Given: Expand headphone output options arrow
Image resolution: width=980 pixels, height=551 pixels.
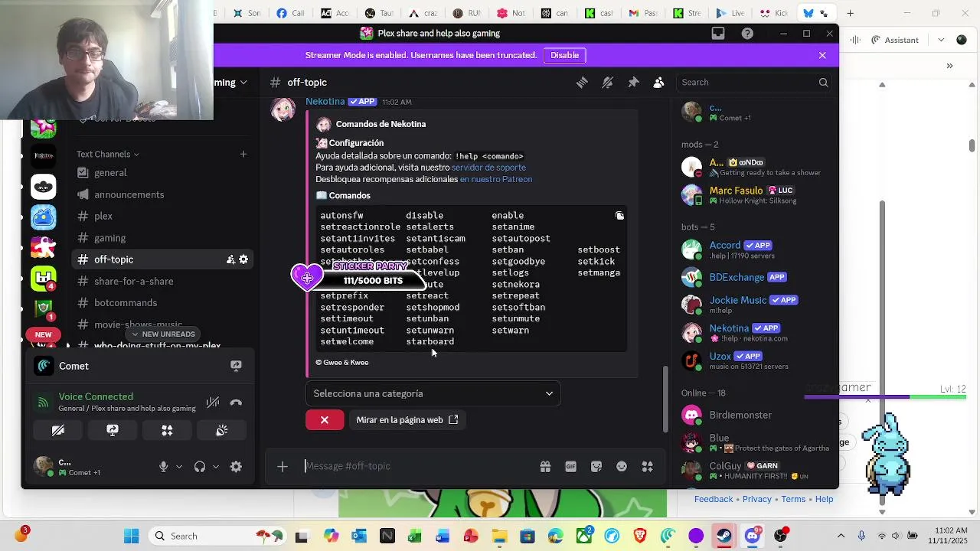Looking at the screenshot, I should [216, 467].
